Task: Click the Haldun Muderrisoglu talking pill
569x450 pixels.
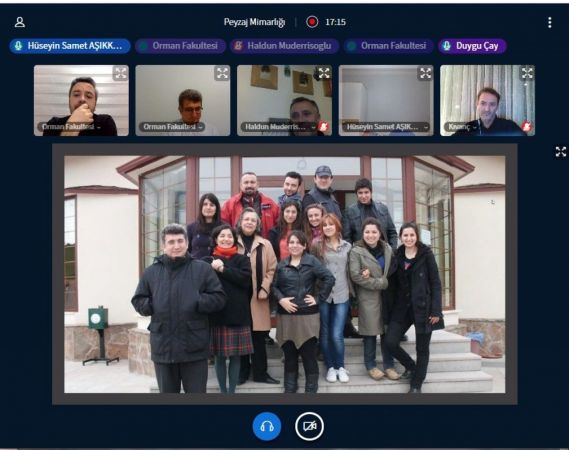Action: 284,46
